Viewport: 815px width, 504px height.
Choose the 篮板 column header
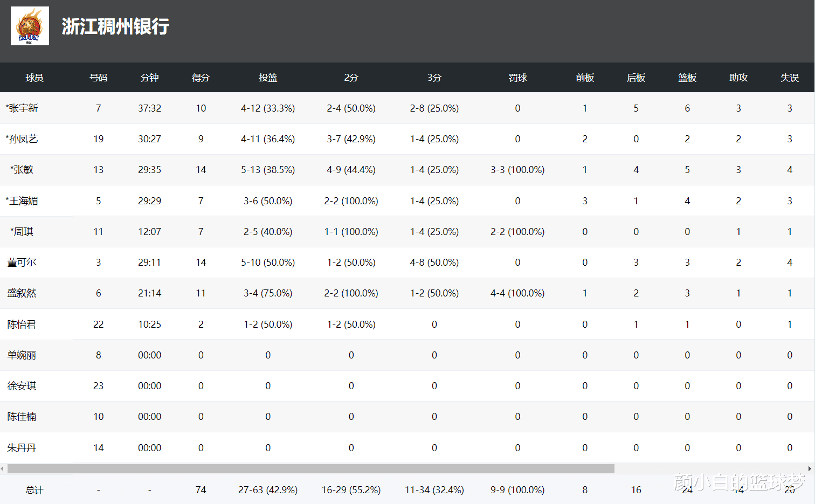pos(687,78)
